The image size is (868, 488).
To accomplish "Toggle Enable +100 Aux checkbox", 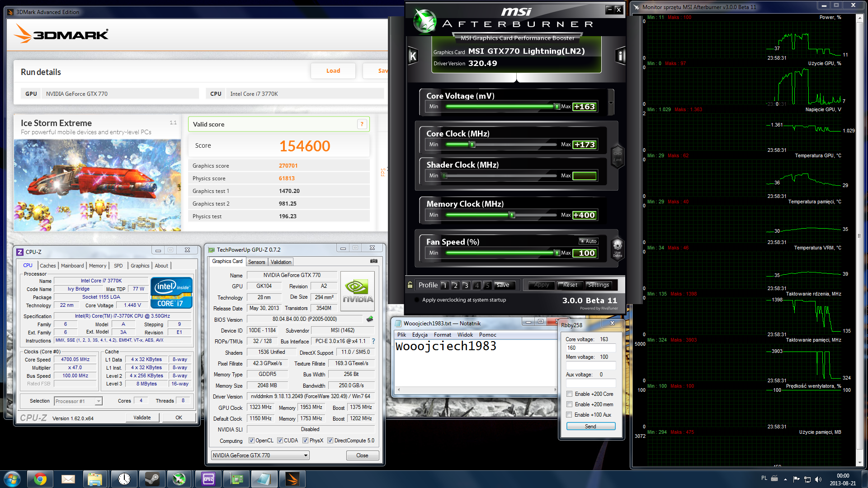I will tap(570, 415).
